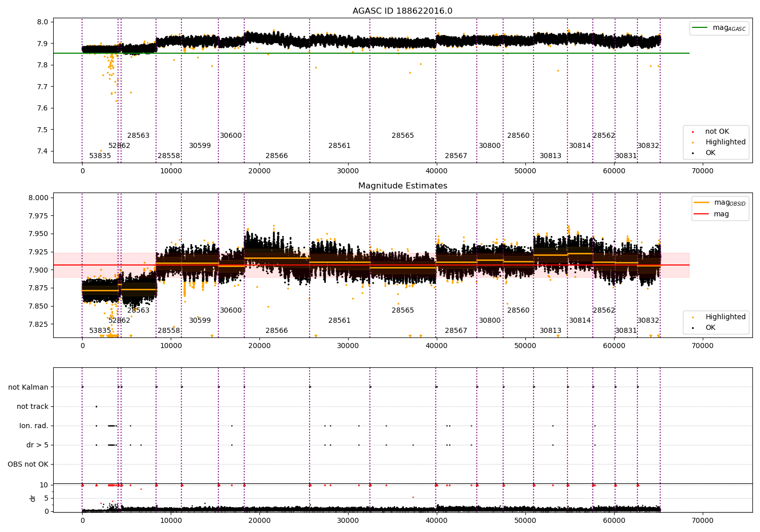Click obsid label '30813' in Magnitude Estimates plot
The image size is (760, 532).
(x=551, y=331)
